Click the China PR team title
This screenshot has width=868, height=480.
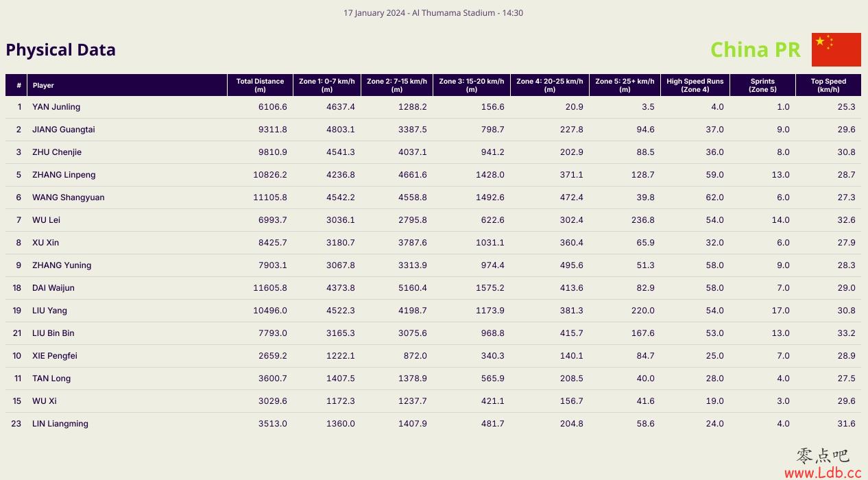coord(756,49)
